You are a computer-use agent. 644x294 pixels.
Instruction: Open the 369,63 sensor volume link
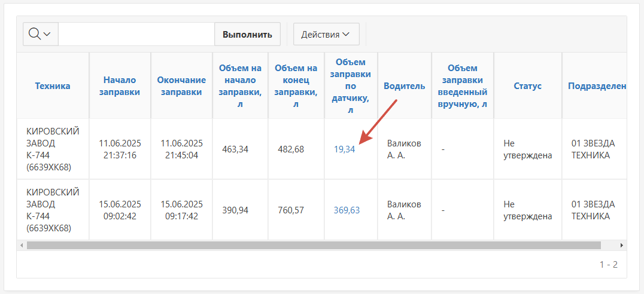[347, 210]
